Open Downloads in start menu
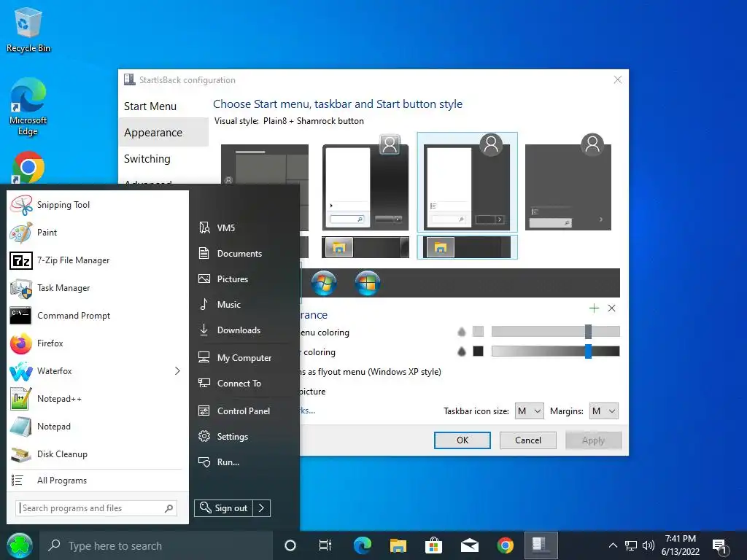This screenshot has width=747, height=560. 243,330
